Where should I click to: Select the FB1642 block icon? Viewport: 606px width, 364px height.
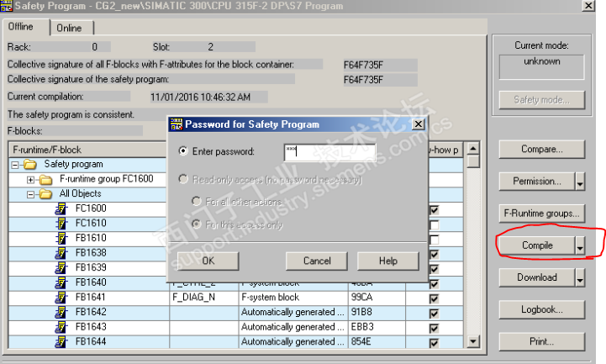[x=61, y=312]
